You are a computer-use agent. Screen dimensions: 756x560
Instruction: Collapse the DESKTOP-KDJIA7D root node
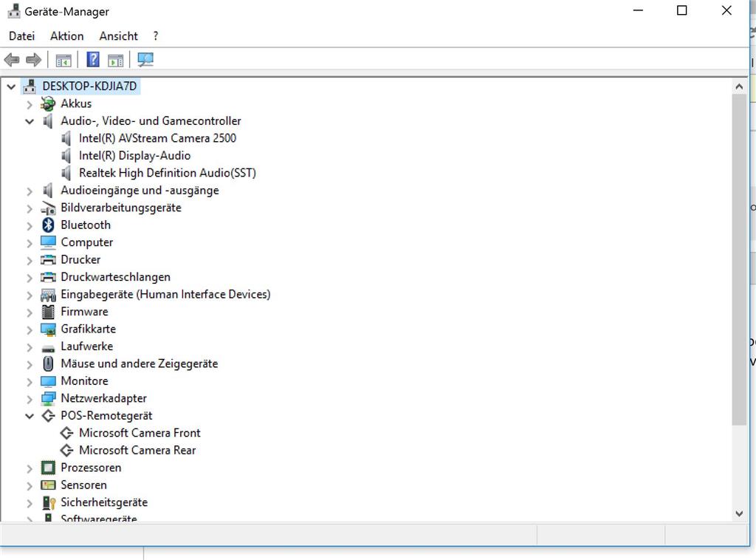(12, 87)
